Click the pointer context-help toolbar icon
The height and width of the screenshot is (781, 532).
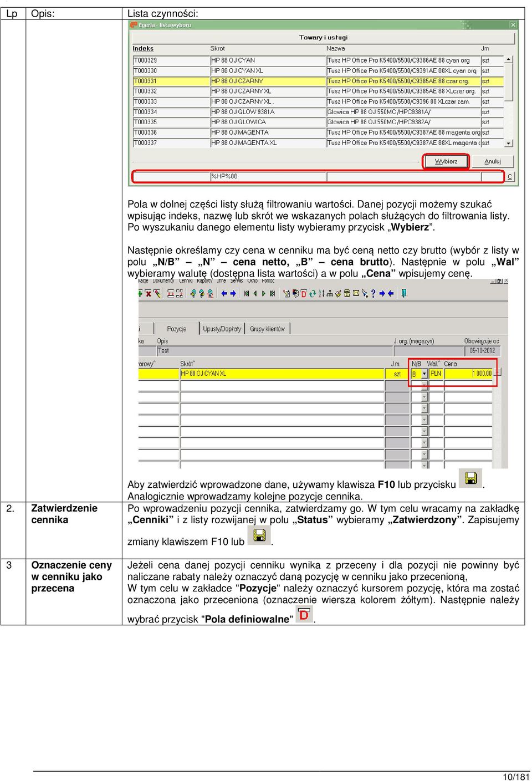(364, 294)
